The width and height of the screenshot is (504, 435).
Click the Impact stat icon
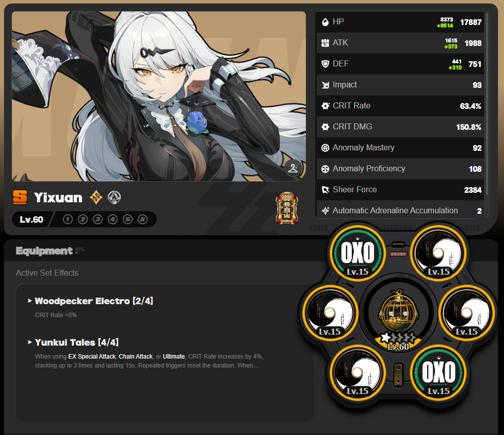pos(325,84)
